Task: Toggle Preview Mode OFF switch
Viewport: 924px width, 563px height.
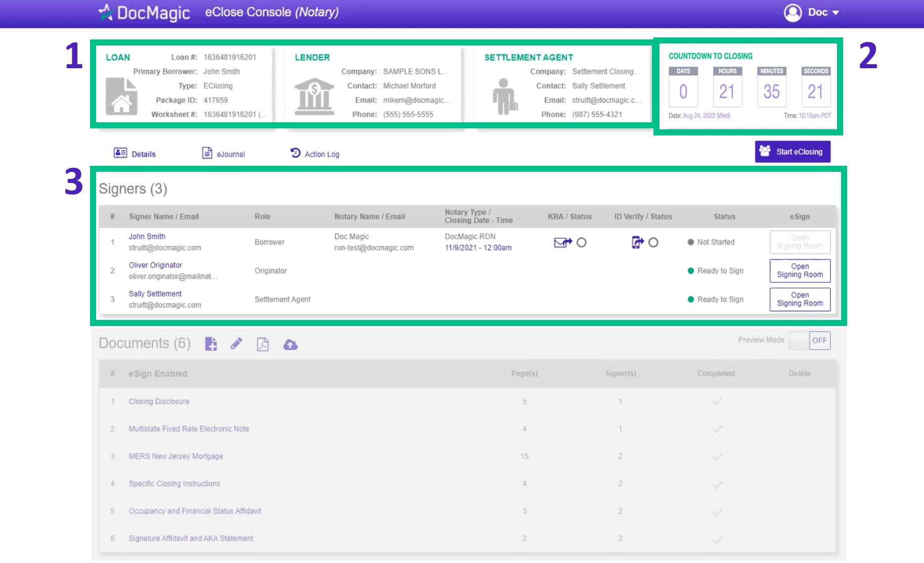Action: pos(810,340)
